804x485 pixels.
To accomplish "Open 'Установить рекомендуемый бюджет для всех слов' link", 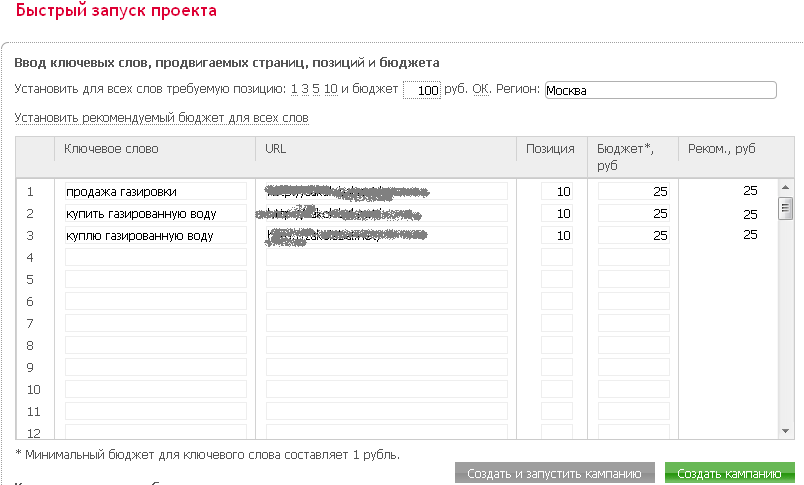I will click(x=161, y=118).
